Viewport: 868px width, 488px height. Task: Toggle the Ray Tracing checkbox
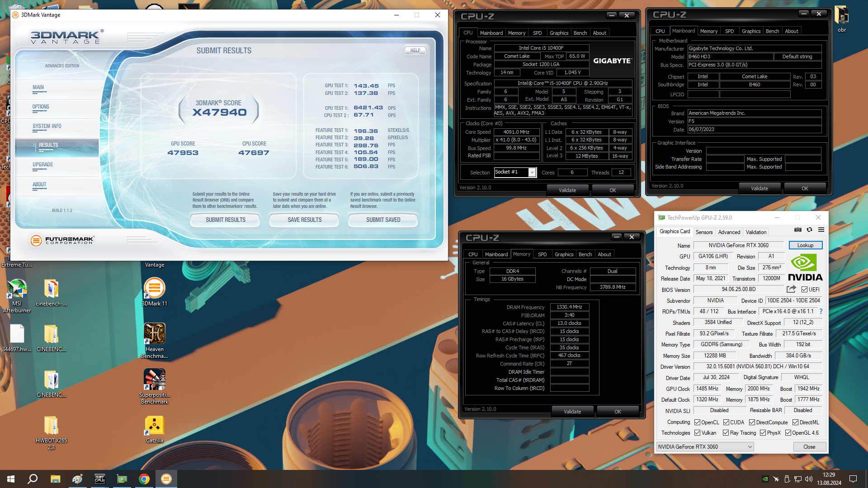point(726,433)
